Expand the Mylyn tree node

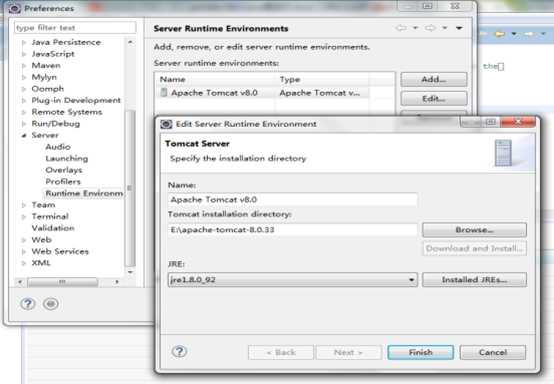tap(24, 77)
